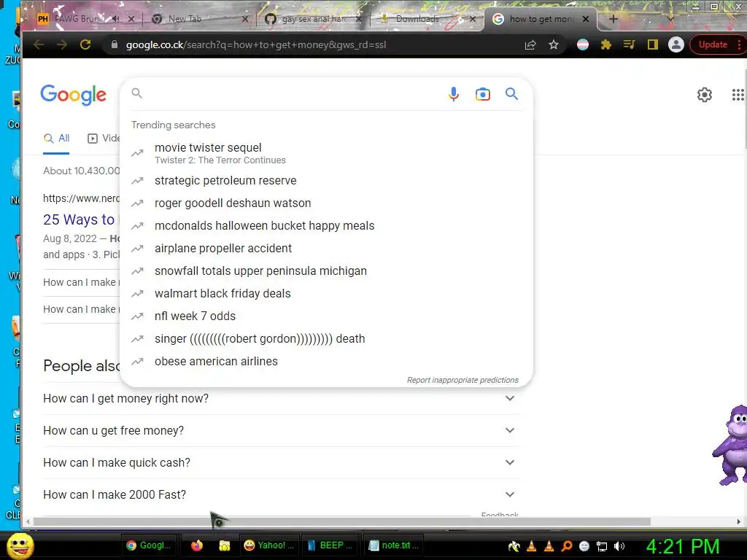Screen dimensions: 747x560
Task: Pick "mcdonalds halloween bucket happy meals"
Action: coord(326,226)
